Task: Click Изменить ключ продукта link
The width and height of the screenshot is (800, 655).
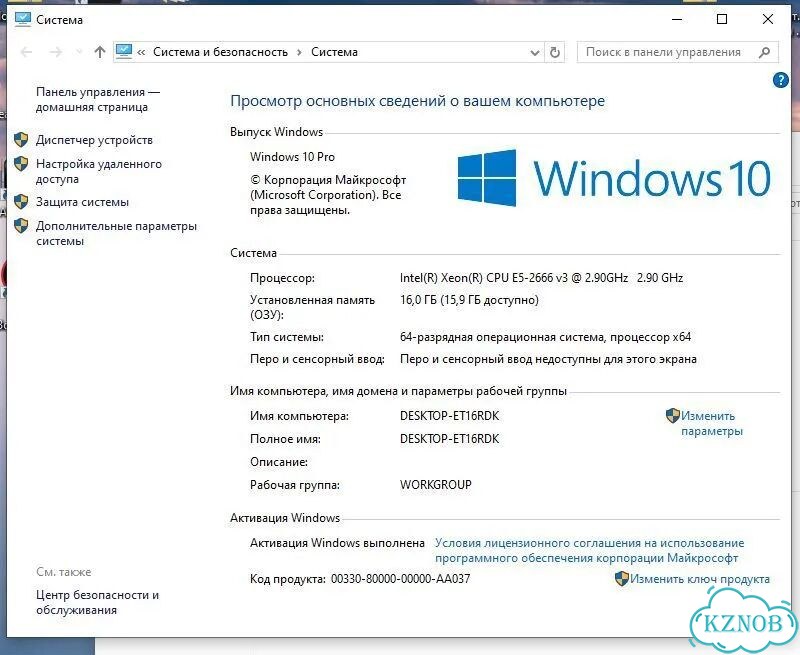Action: [x=699, y=579]
